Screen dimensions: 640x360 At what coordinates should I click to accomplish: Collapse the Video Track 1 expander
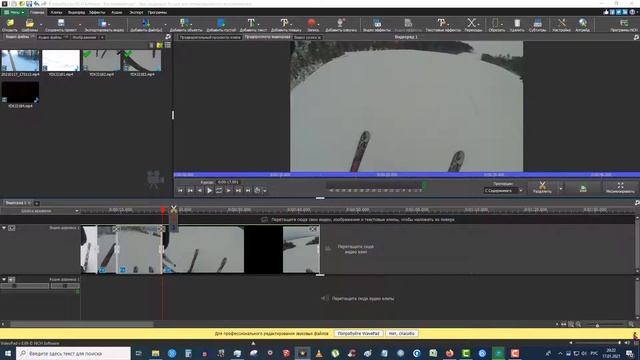point(4,228)
